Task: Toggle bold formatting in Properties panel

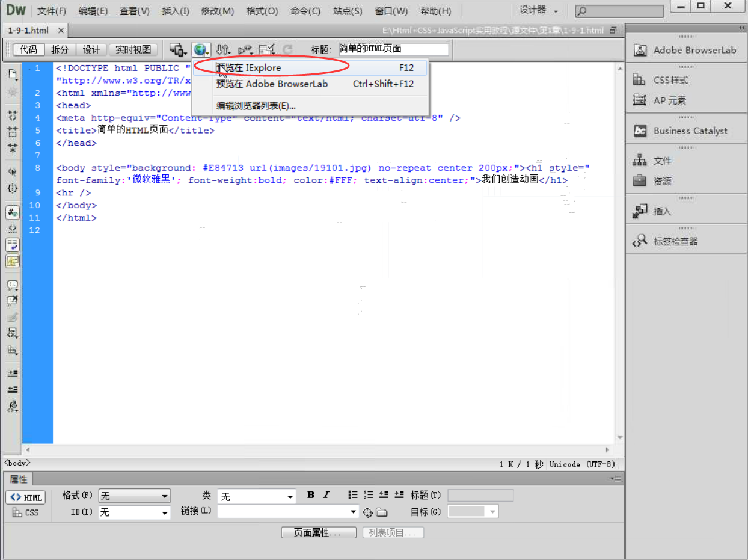Action: (x=311, y=494)
